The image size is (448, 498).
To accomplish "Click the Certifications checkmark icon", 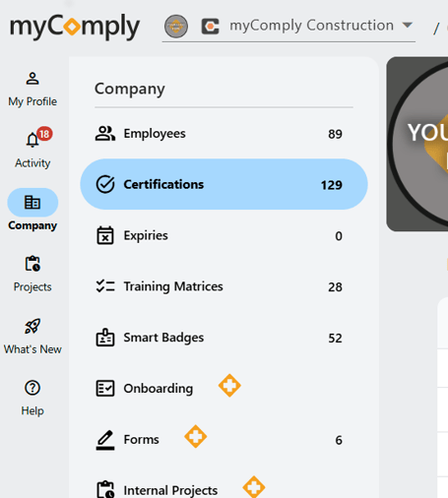I will tap(105, 184).
